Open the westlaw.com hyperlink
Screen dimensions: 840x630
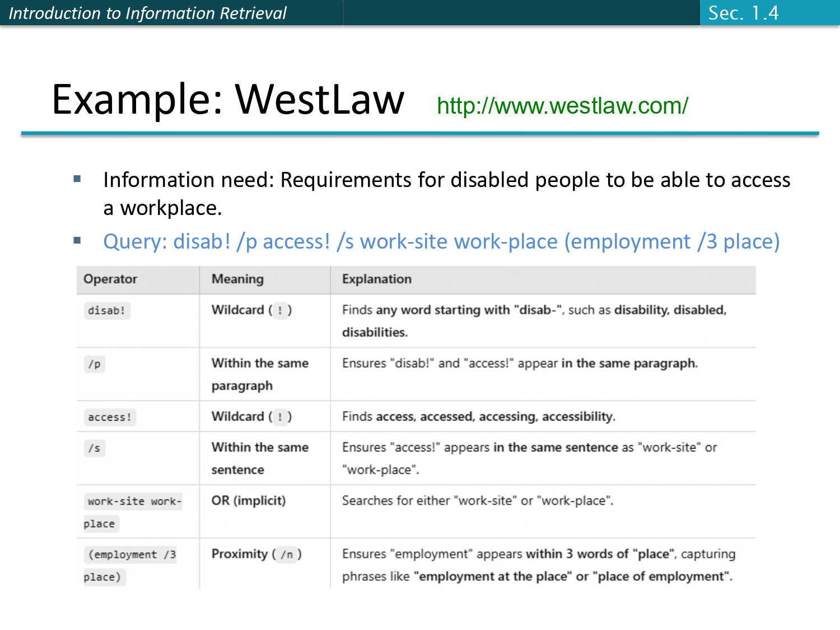pyautogui.click(x=562, y=106)
